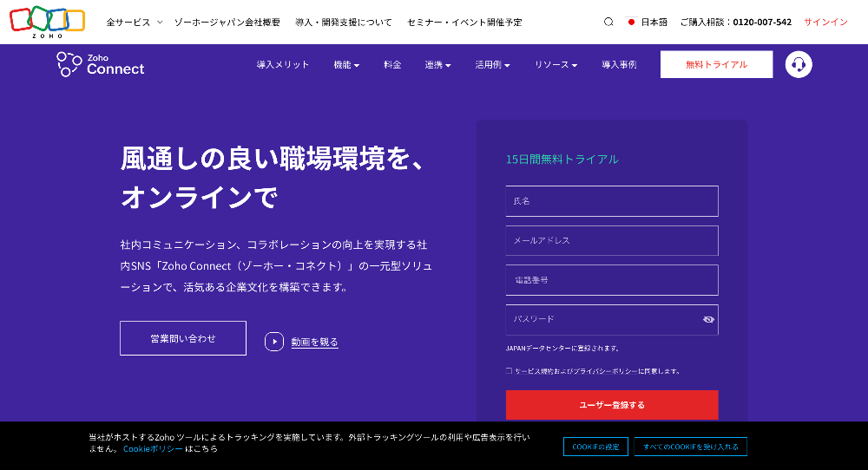This screenshot has height=470, width=868.
Task: Open セミナー・イベント開催予定 link
Action: 464,23
